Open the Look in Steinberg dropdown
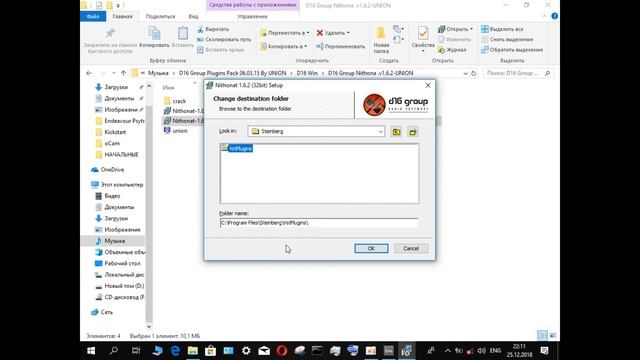 pyautogui.click(x=316, y=131)
